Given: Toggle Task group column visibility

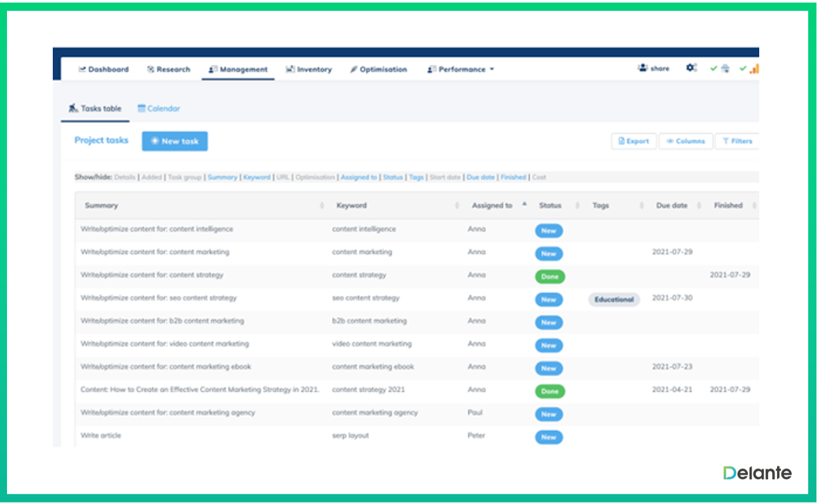Looking at the screenshot, I should (x=184, y=177).
